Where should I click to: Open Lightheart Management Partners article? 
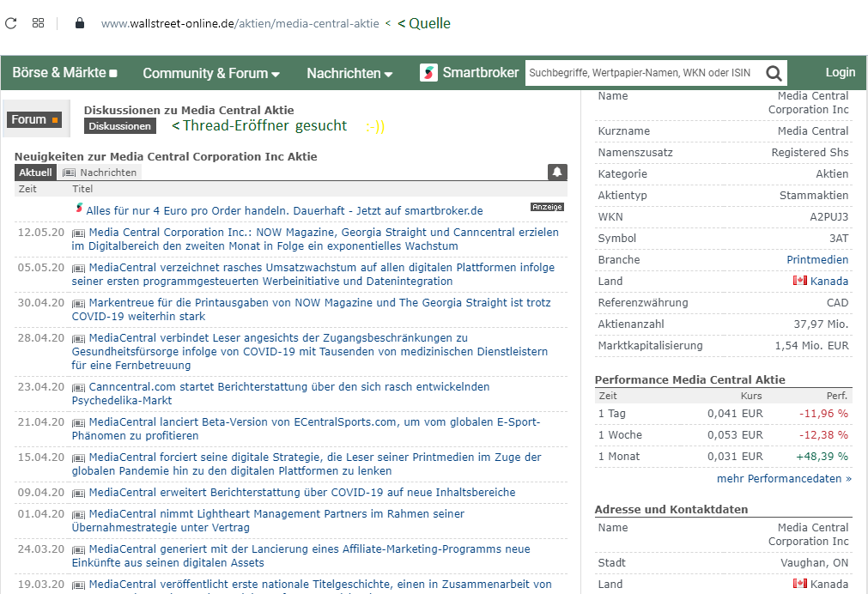point(268,521)
